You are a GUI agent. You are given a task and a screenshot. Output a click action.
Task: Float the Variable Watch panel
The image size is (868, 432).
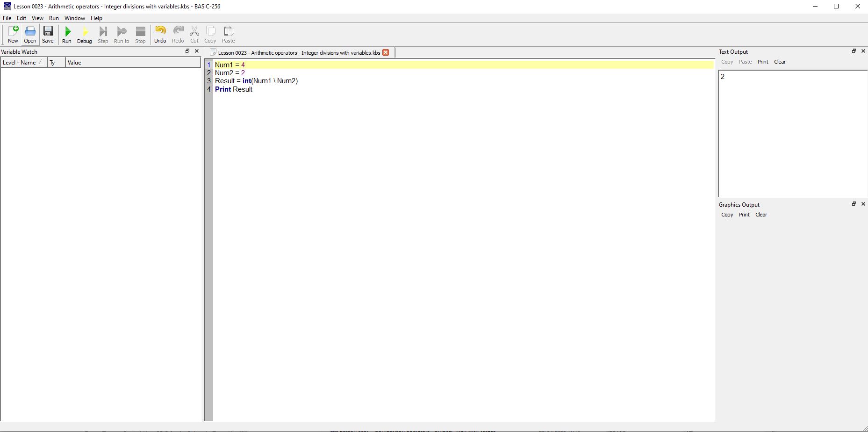187,51
